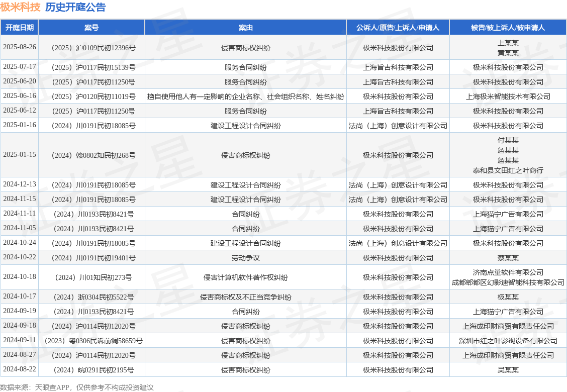Click defendant 泰和县文田红之叶商行
The height and width of the screenshot is (392, 567).
click(x=508, y=170)
